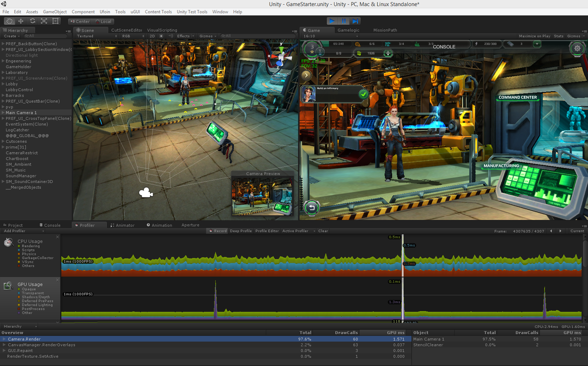Viewport: 588px width, 366px height.
Task: Toggle the profiler Record button
Action: pyautogui.click(x=218, y=231)
